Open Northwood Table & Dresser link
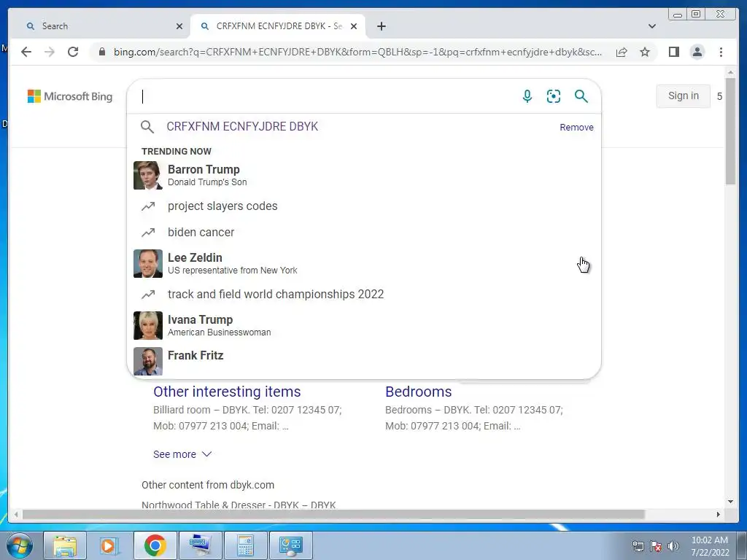 click(x=239, y=505)
